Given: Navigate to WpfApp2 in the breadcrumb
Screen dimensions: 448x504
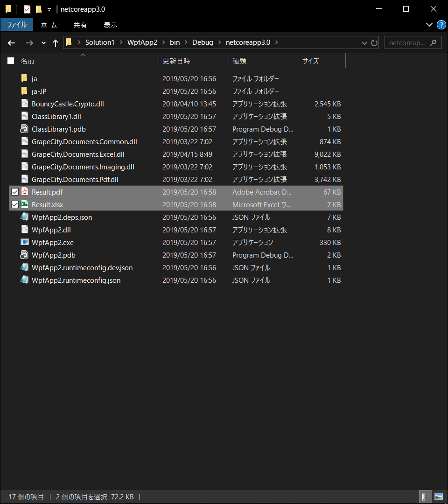Looking at the screenshot, I should click(x=142, y=42).
